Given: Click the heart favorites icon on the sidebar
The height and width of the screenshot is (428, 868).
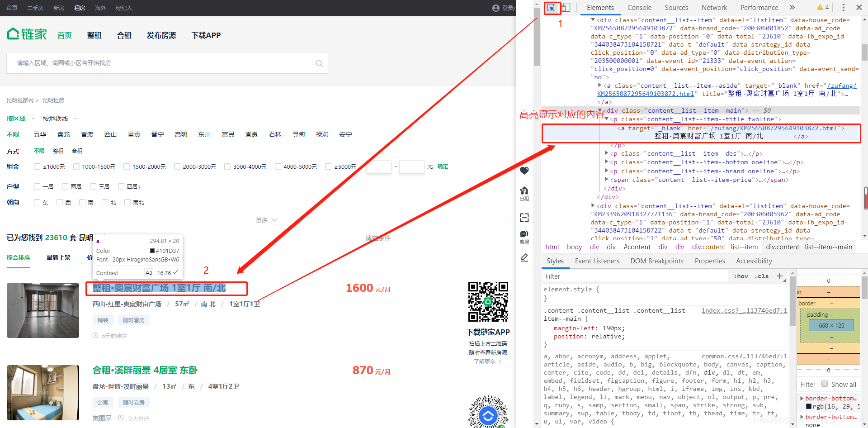Looking at the screenshot, I should [524, 171].
